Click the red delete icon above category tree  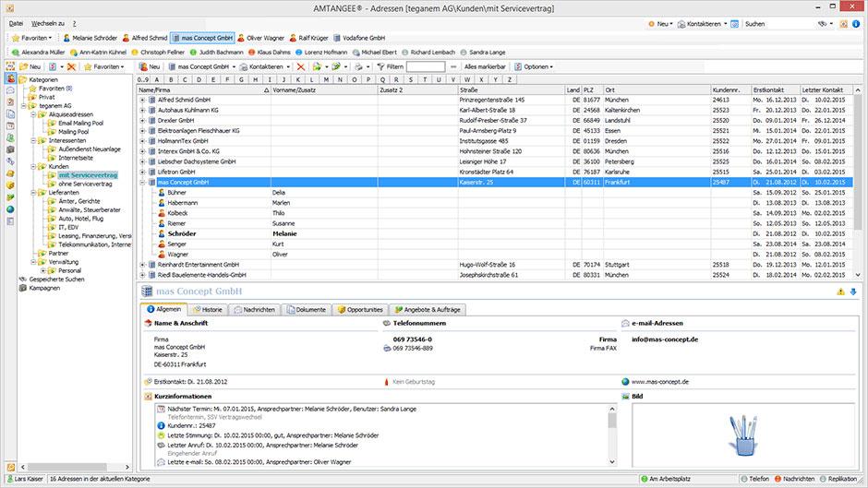[x=71, y=66]
